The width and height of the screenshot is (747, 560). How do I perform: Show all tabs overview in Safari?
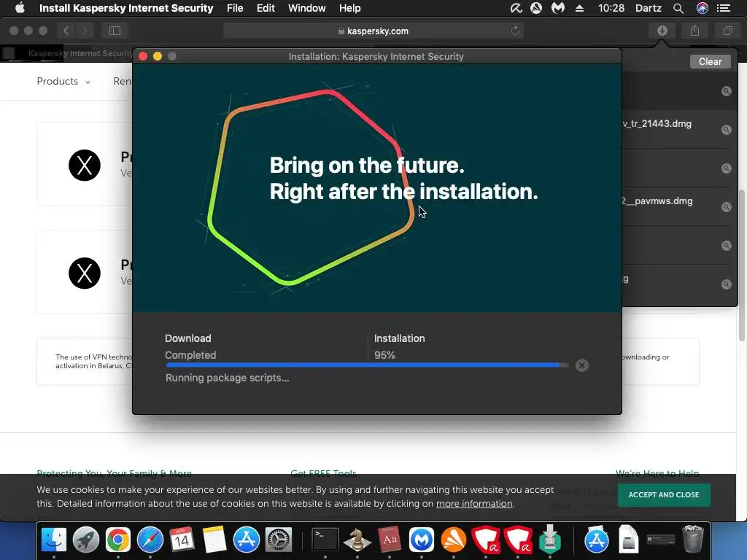727,31
